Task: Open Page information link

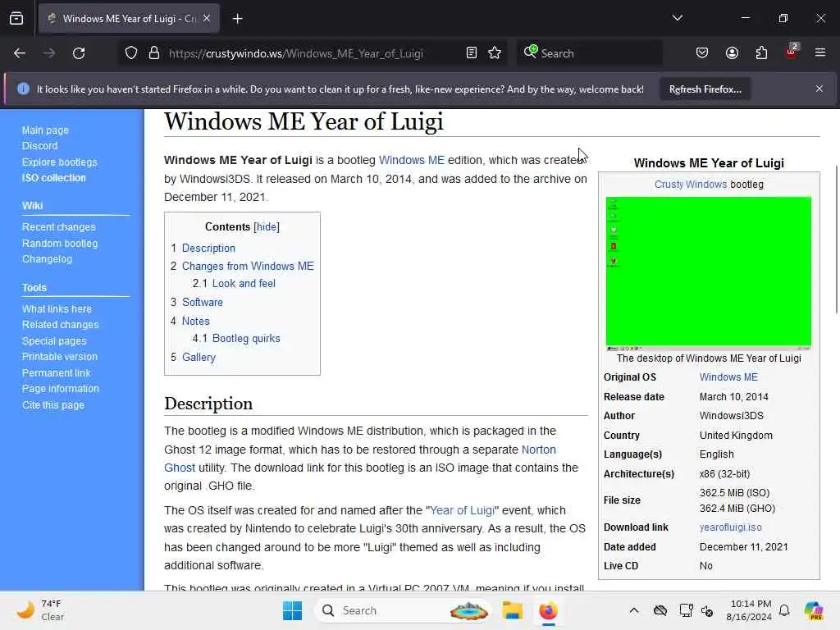Action: coord(60,388)
